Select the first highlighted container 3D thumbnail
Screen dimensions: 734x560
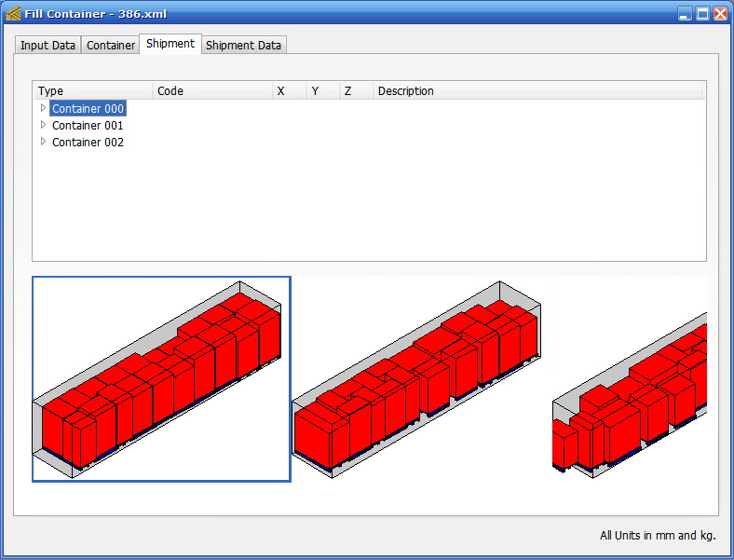161,379
